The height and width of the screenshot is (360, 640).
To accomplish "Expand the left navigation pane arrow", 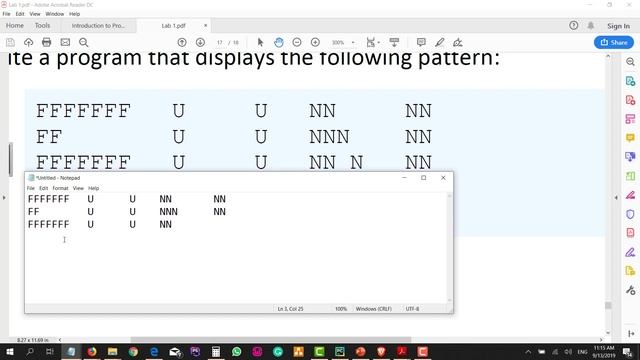I will tap(4, 198).
